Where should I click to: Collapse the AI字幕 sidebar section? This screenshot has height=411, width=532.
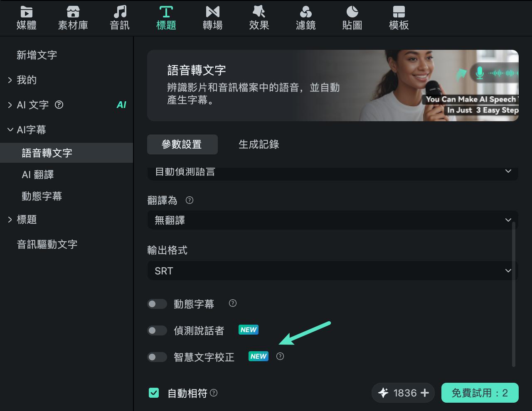click(x=10, y=130)
